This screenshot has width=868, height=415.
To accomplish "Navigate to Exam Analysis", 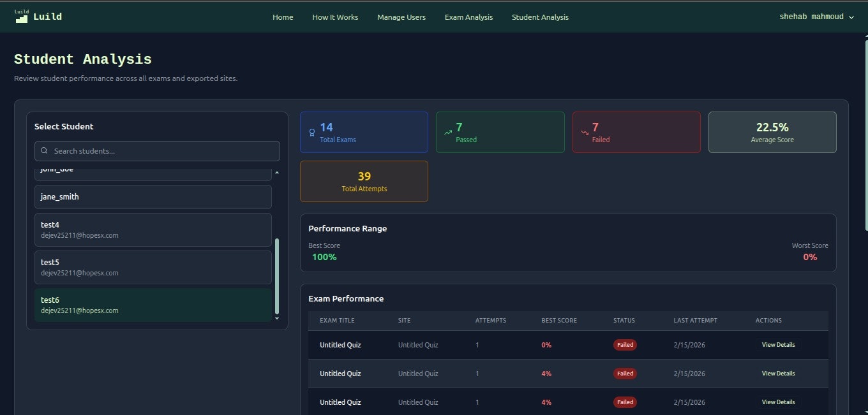I will point(468,17).
